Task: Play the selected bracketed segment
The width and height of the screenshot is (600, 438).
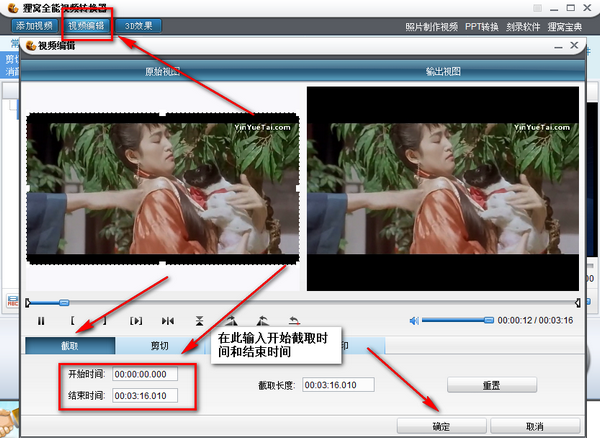Action: point(136,321)
